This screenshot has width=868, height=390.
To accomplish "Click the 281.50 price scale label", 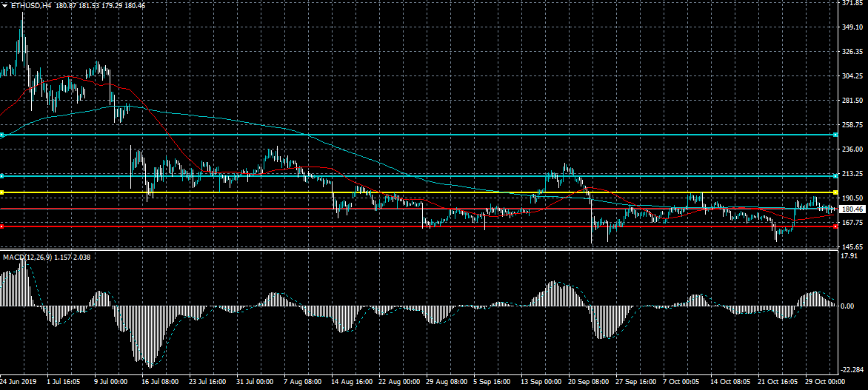I will 852,101.
